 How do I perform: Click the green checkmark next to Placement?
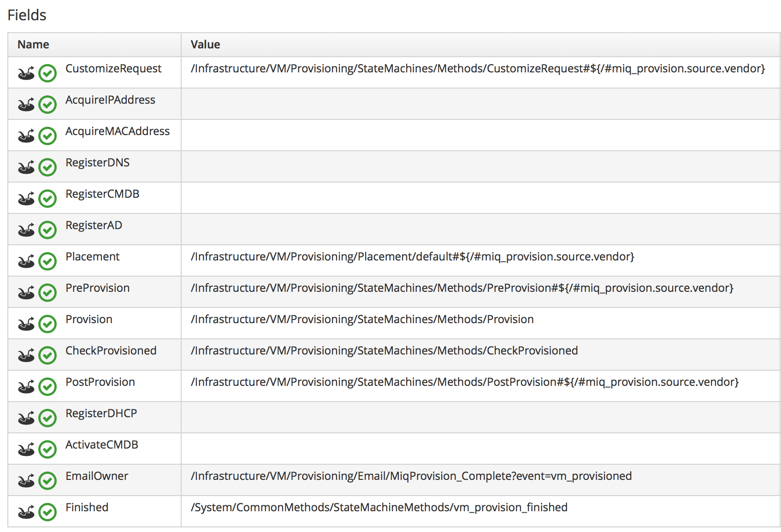pyautogui.click(x=47, y=261)
